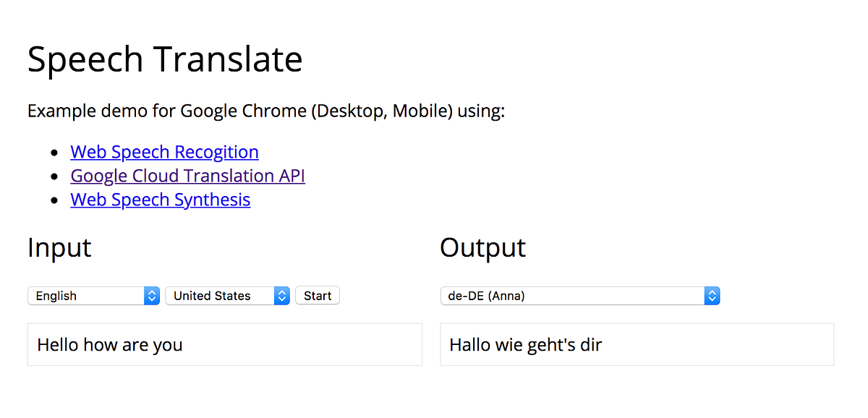Click the Start recognition button
Image resolution: width=868 pixels, height=418 pixels.
318,296
